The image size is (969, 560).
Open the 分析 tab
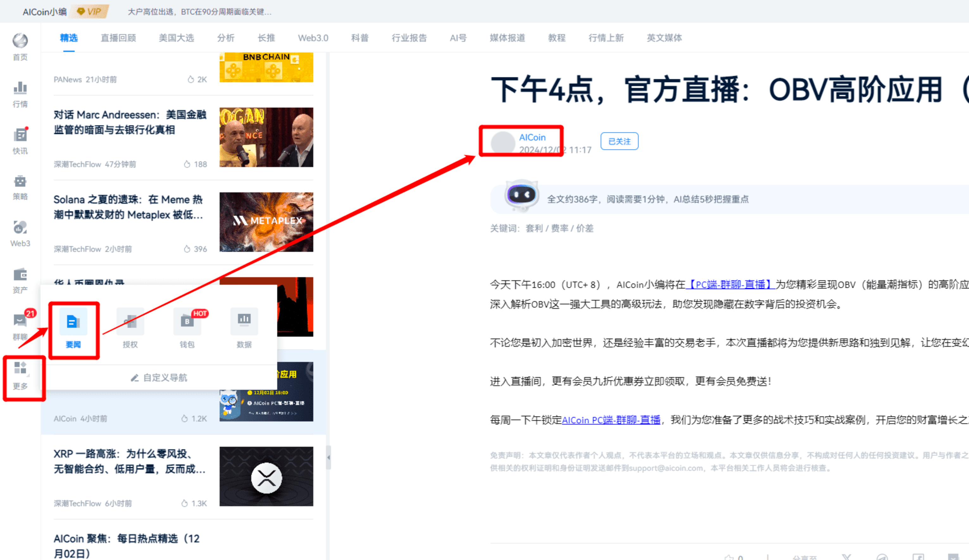pyautogui.click(x=226, y=38)
